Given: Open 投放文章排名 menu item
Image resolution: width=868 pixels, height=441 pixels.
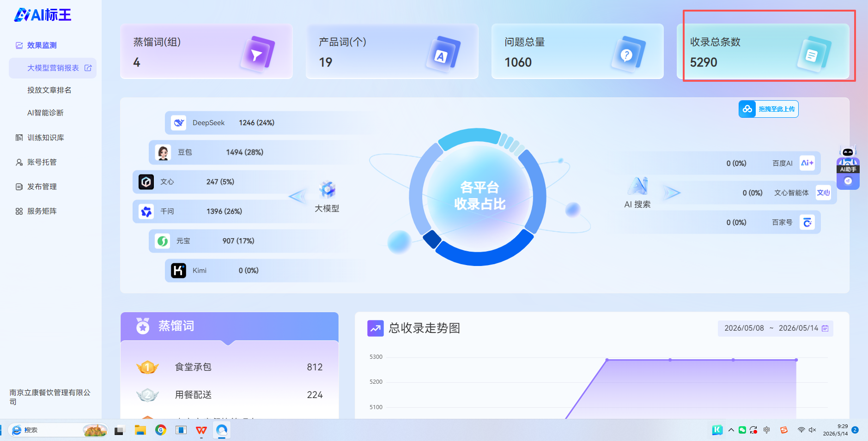Looking at the screenshot, I should pyautogui.click(x=49, y=90).
